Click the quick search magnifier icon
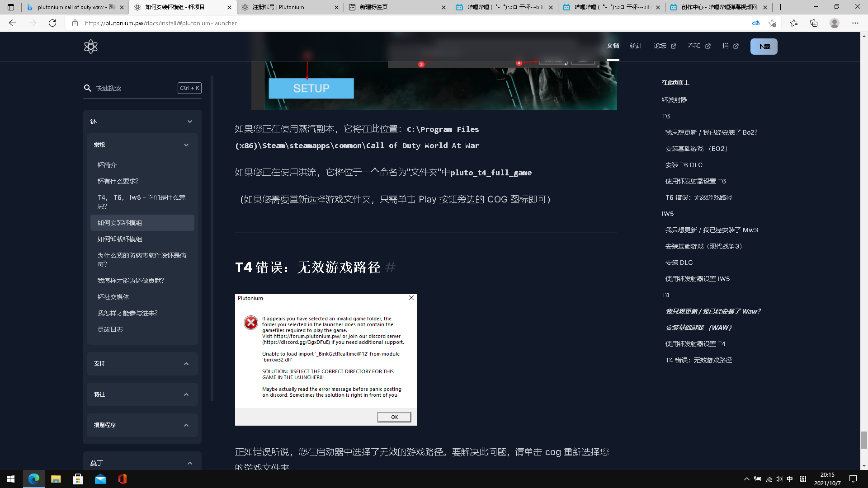The width and height of the screenshot is (868, 488). click(x=88, y=88)
